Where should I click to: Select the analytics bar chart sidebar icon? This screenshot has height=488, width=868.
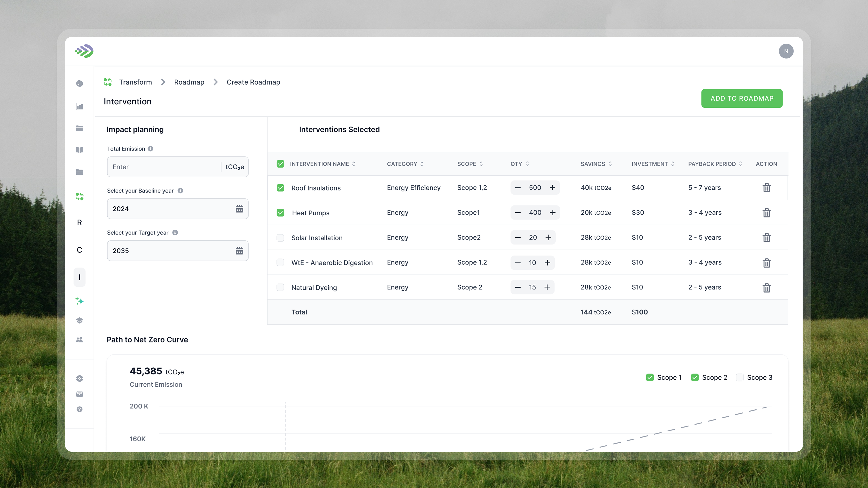point(79,107)
